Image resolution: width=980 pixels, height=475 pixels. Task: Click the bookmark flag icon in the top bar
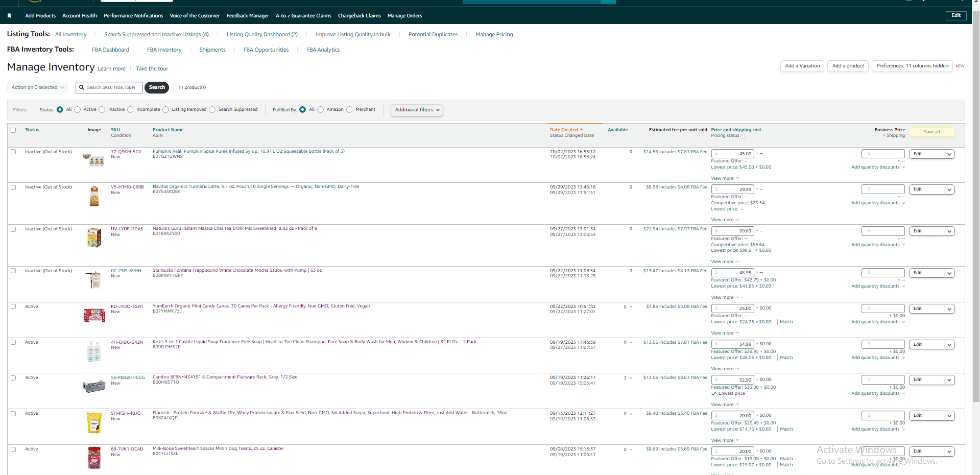pos(9,16)
